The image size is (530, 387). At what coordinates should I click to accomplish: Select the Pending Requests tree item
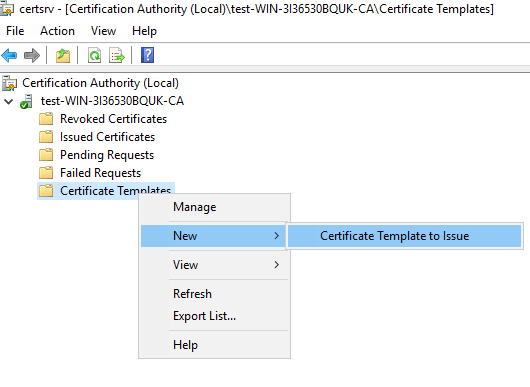coord(107,155)
